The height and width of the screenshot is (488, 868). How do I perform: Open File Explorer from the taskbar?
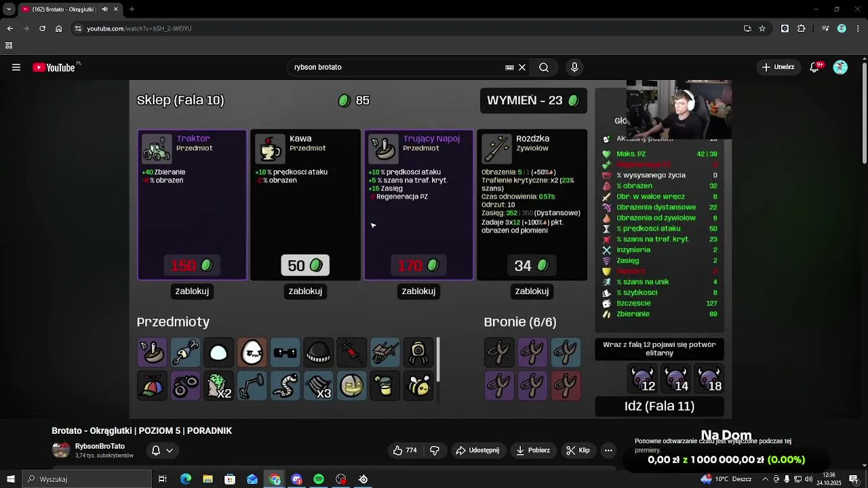point(208,479)
